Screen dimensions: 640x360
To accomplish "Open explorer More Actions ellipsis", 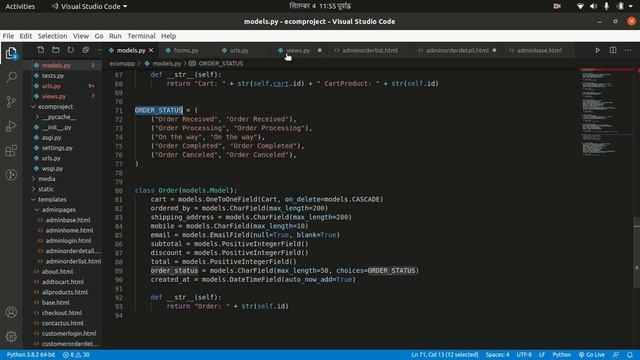I will [x=99, y=50].
